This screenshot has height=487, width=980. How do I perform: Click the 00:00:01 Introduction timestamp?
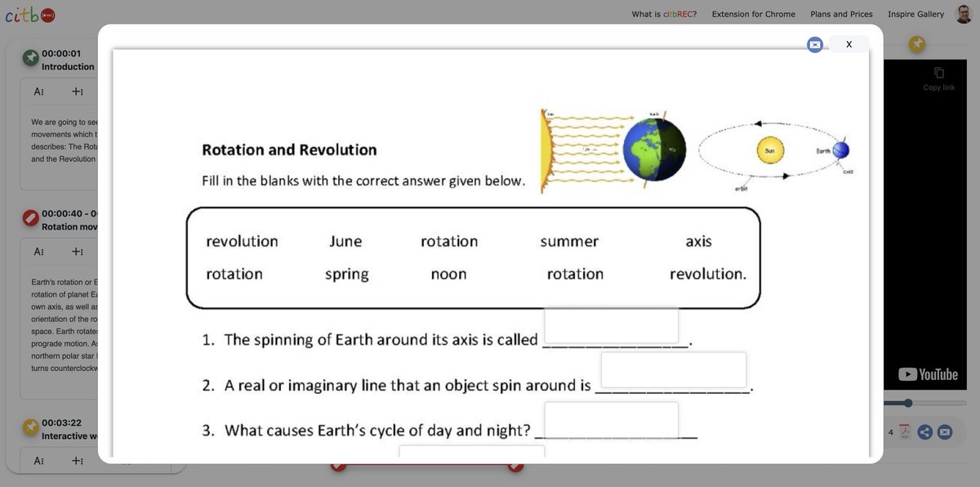click(x=61, y=54)
